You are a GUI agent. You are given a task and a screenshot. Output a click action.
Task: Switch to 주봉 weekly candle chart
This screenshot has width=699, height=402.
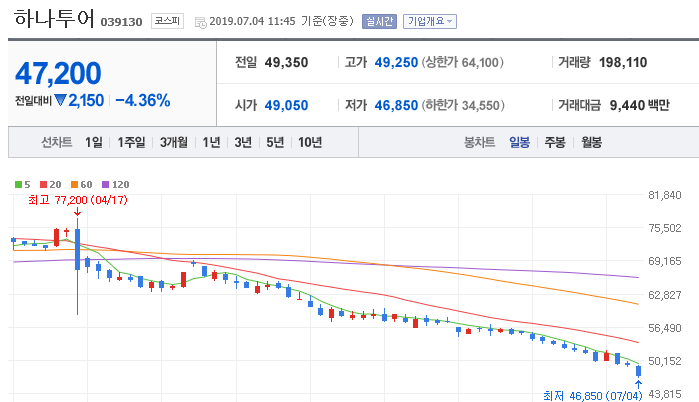point(555,143)
